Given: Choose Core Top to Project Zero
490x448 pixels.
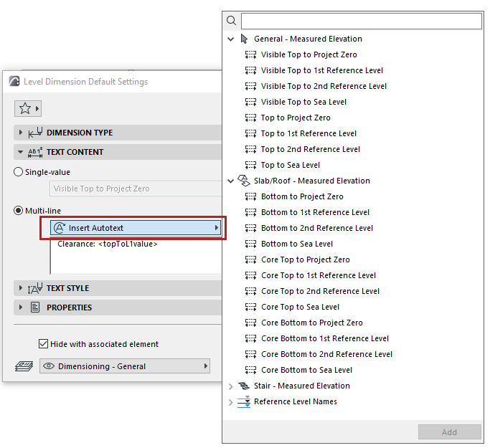Looking at the screenshot, I should [x=306, y=259].
